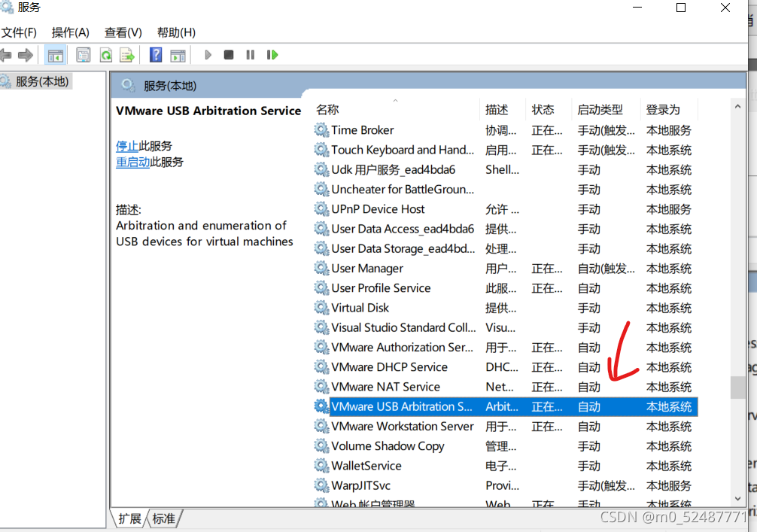The height and width of the screenshot is (532, 757).
Task: Select 服务(本地) in the left tree
Action: (x=42, y=81)
